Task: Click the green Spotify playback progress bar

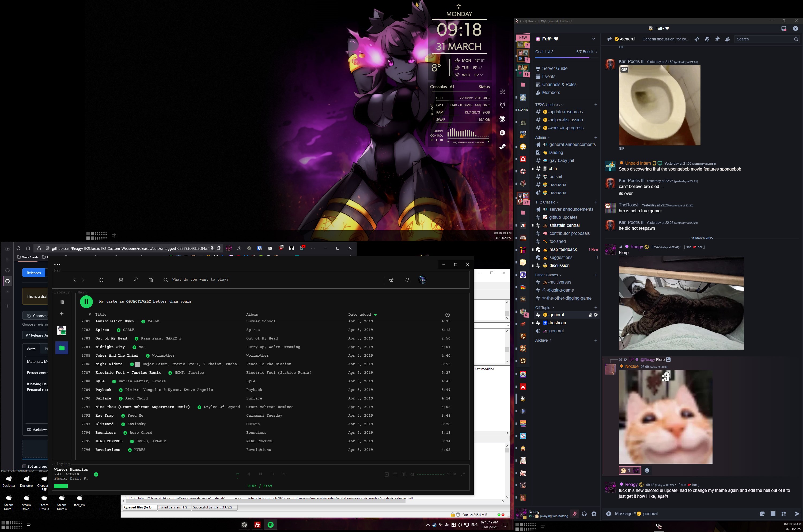Action: pos(61,486)
